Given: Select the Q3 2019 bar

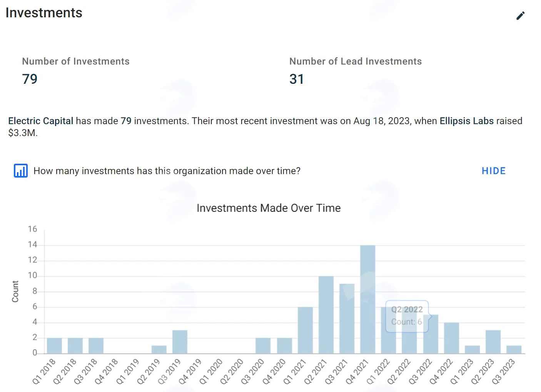Looking at the screenshot, I should (180, 342).
